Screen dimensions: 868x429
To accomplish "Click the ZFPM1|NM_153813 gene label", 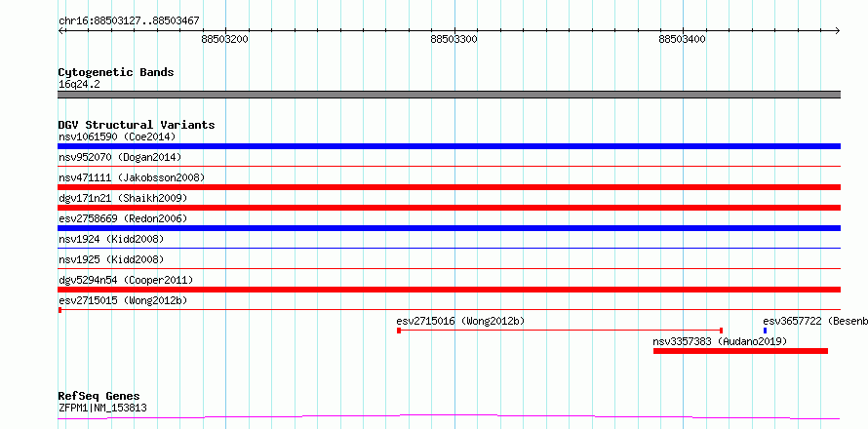I will [x=102, y=409].
